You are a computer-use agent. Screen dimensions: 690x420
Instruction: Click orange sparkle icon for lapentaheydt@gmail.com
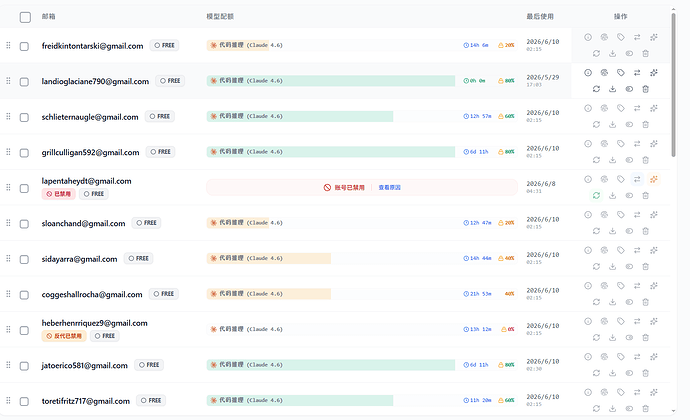tap(654, 179)
